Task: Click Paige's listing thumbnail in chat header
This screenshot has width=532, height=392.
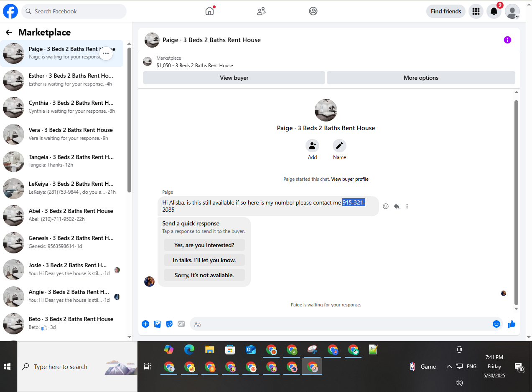Action: 152,40
